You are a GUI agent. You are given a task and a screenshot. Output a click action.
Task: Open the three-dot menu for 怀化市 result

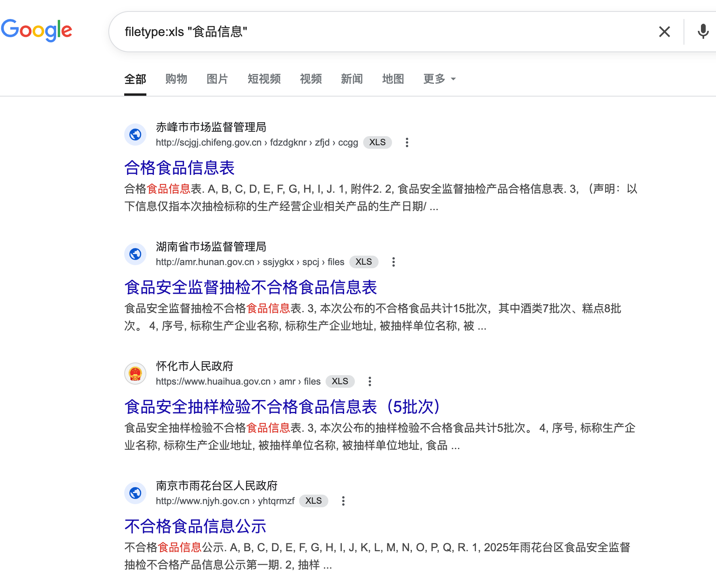[370, 381]
